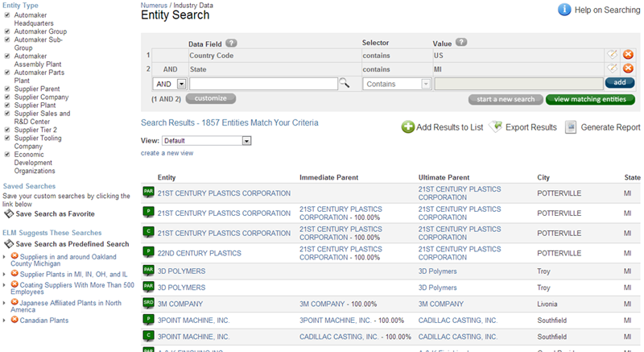Click the Help on Searching info icon
Screen dimensions: 644x352
coord(564,10)
